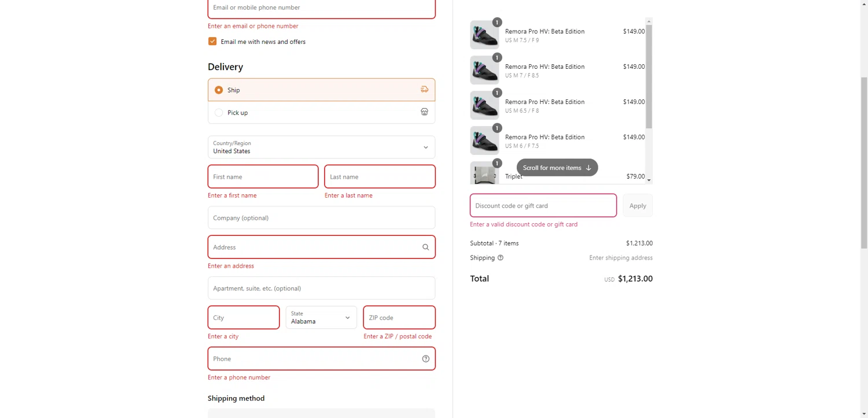Click the shipping info question mark icon
Viewport: 868px width, 418px height.
tap(501, 258)
